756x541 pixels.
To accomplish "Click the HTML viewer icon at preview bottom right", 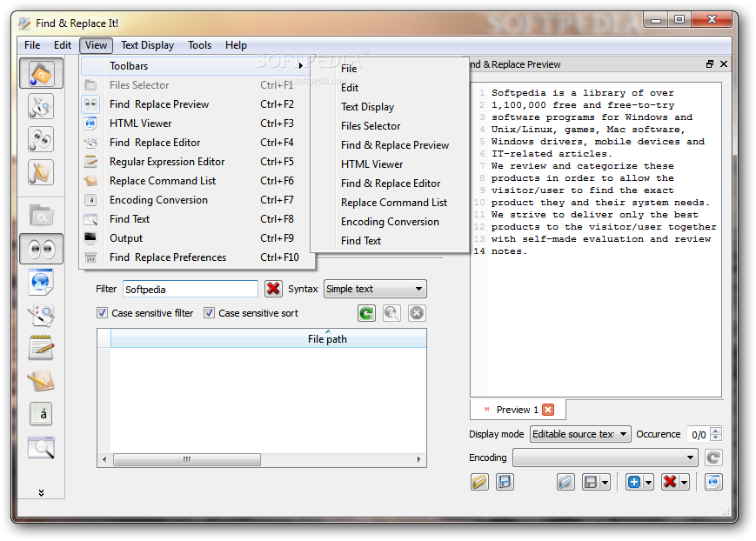I will pyautogui.click(x=713, y=482).
